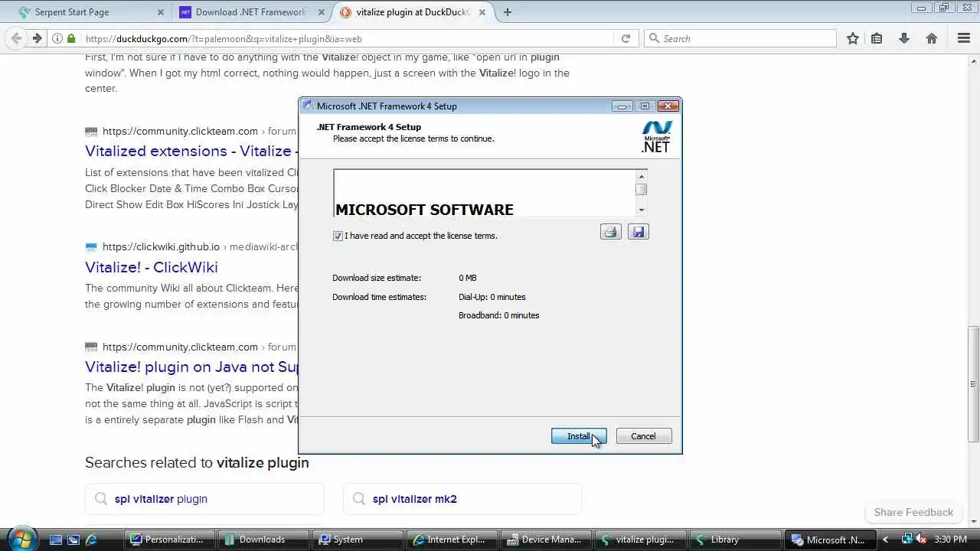
Task: Close the Download .NET Framework tab
Action: 322,12
